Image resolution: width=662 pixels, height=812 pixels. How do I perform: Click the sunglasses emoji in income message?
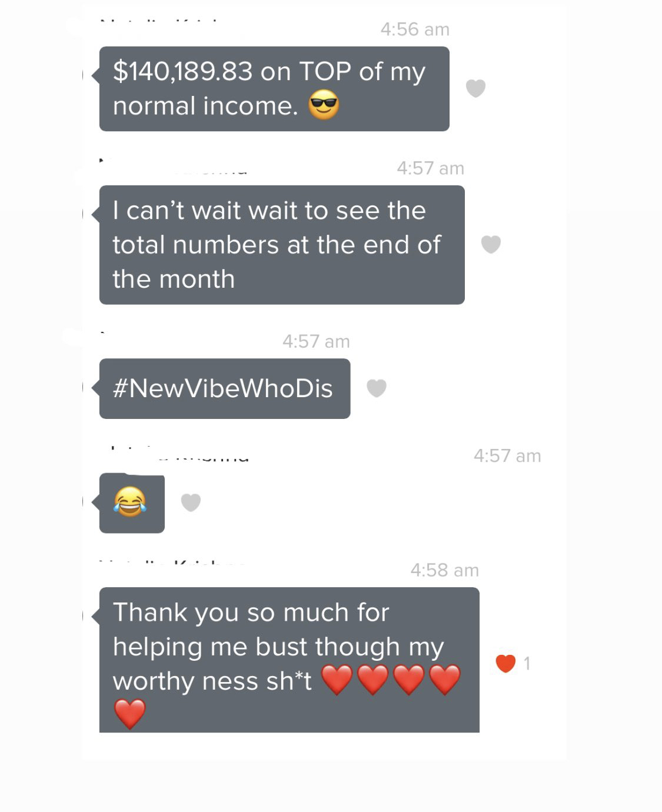tap(324, 105)
